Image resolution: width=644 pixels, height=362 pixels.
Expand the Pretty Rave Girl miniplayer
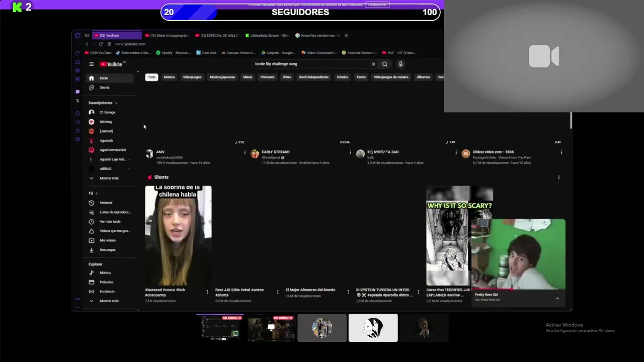(x=557, y=299)
